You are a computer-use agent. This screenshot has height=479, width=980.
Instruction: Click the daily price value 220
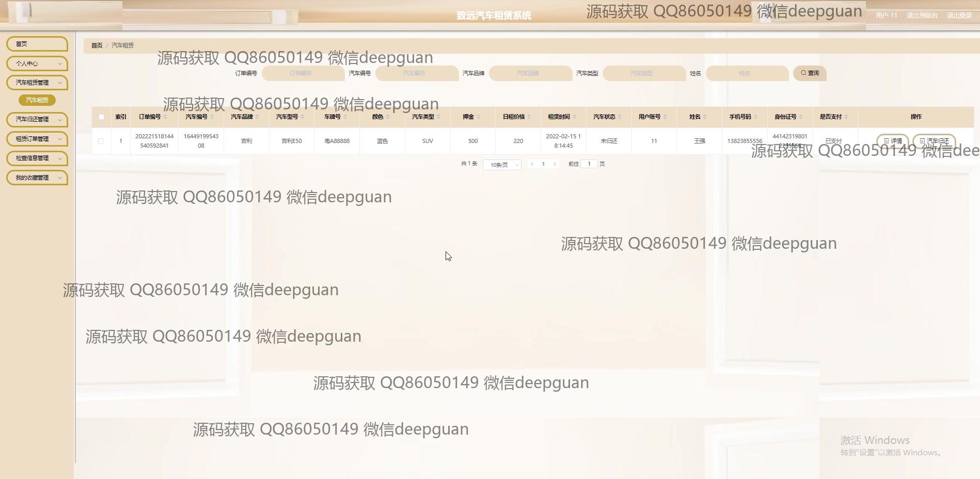518,141
